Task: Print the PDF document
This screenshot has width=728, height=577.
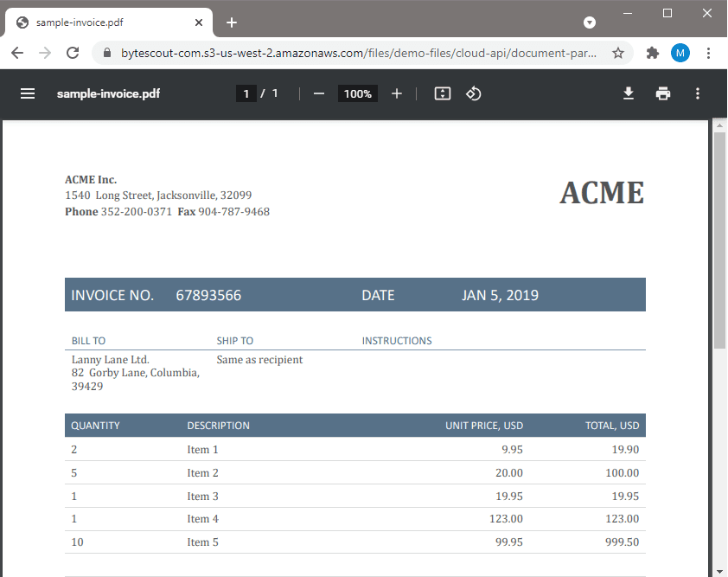Action: pos(663,93)
